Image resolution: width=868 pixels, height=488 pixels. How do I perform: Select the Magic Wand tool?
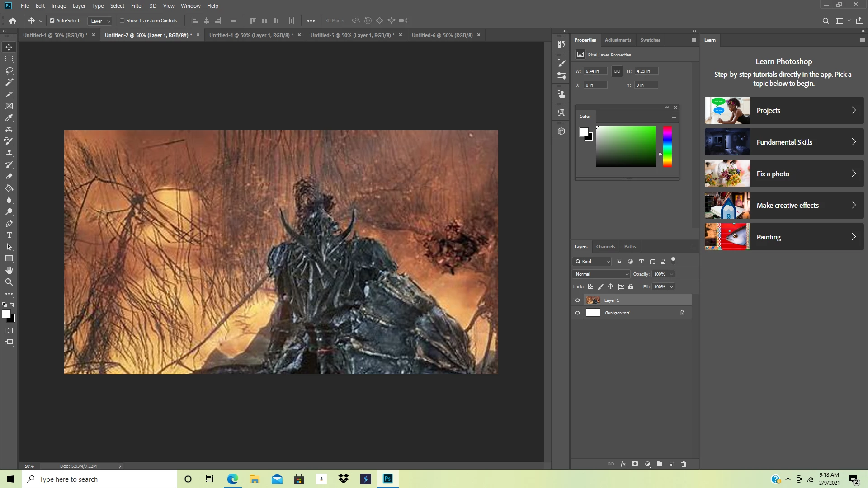pyautogui.click(x=9, y=83)
